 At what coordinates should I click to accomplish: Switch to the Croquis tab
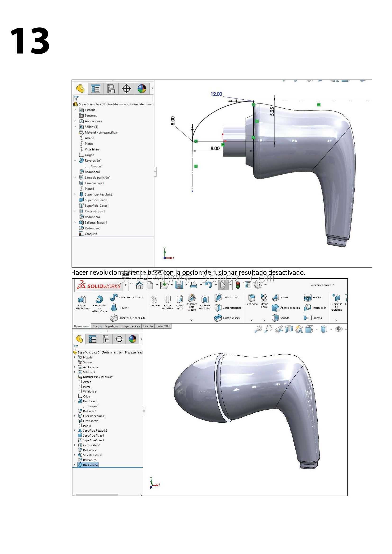coord(97,326)
